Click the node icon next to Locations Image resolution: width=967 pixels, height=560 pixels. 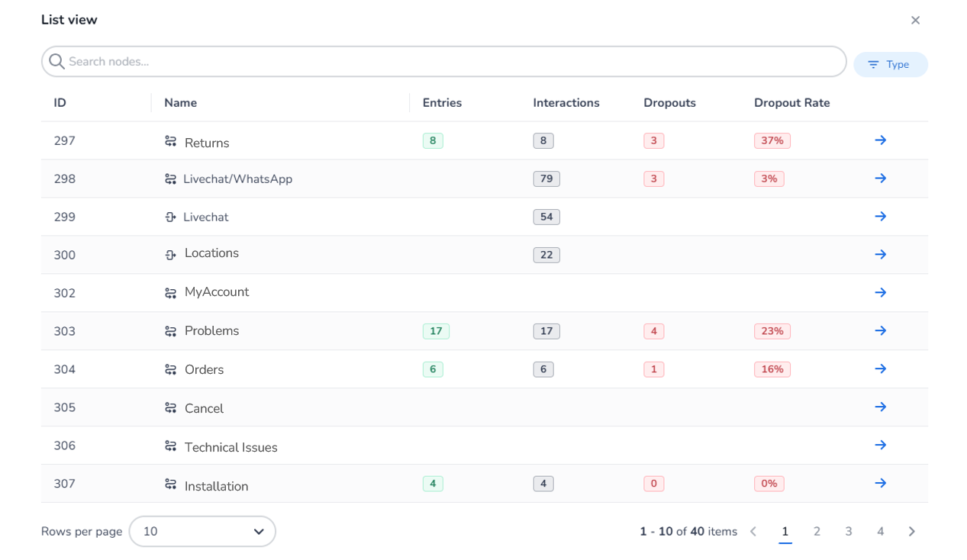click(170, 255)
